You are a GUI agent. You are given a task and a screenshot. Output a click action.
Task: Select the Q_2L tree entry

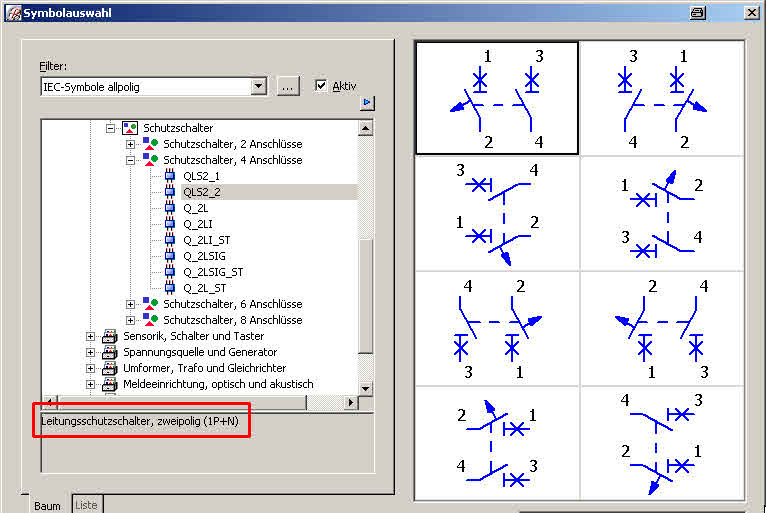[195, 208]
